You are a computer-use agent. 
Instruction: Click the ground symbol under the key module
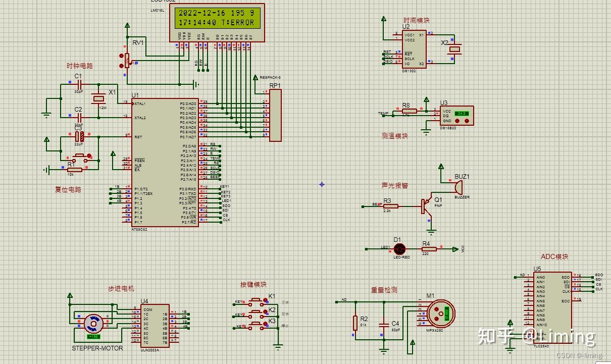277,346
